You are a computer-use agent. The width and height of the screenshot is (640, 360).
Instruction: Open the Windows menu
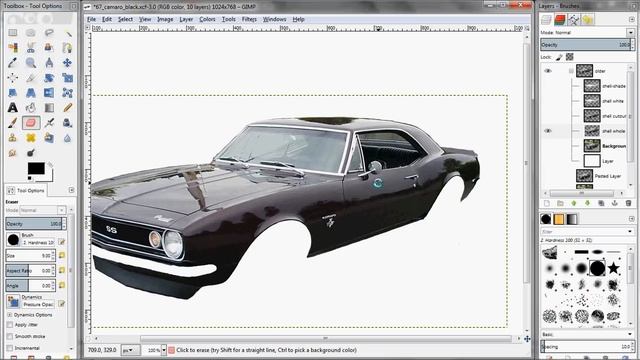point(274,19)
